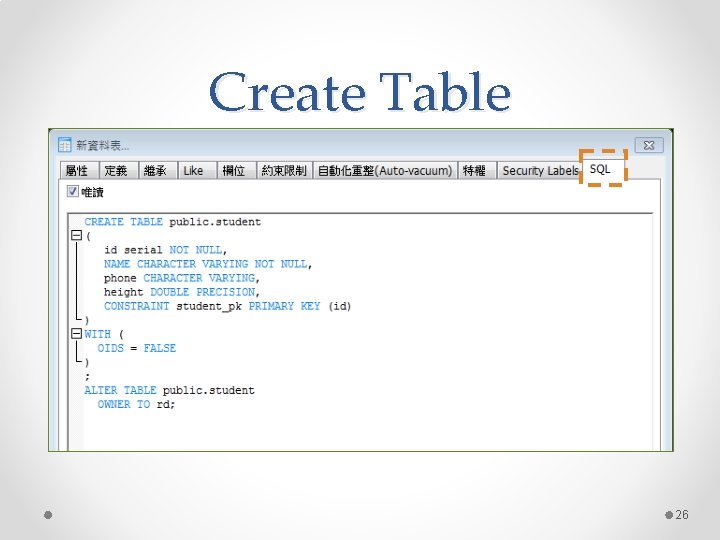Collapse the column definition block after CREATE TABLE
Screen dimensions: 720x540
[76, 236]
